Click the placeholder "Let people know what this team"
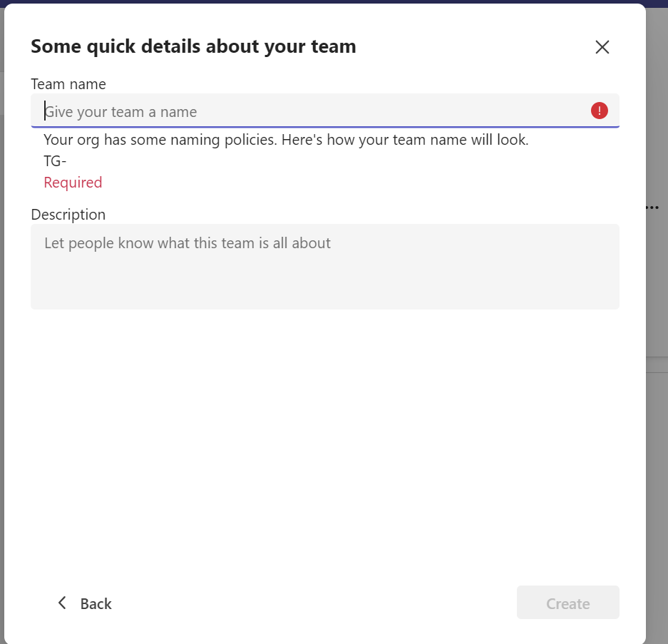The image size is (668, 644). pyautogui.click(x=187, y=243)
